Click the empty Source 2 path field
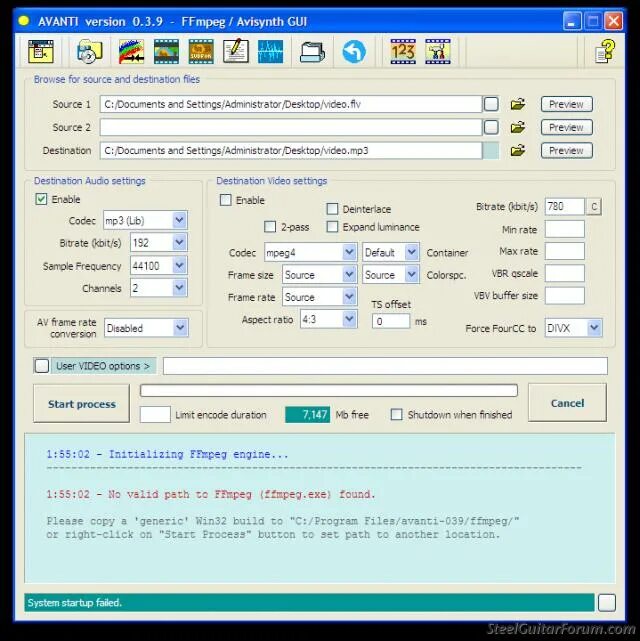640x641 pixels. tap(291, 128)
